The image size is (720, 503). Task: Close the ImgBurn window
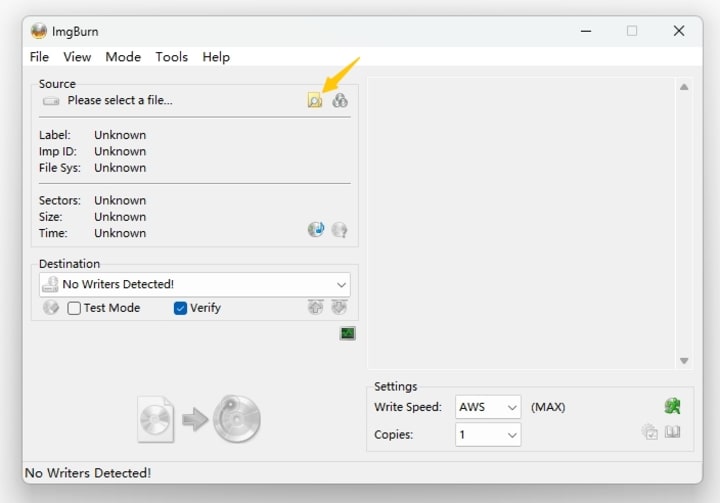(679, 31)
